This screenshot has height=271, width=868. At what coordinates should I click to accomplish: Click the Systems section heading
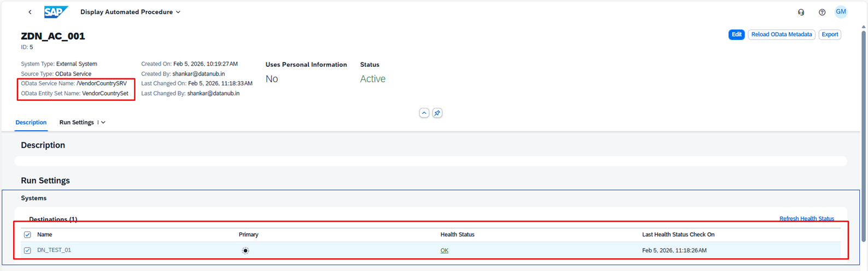pyautogui.click(x=34, y=198)
